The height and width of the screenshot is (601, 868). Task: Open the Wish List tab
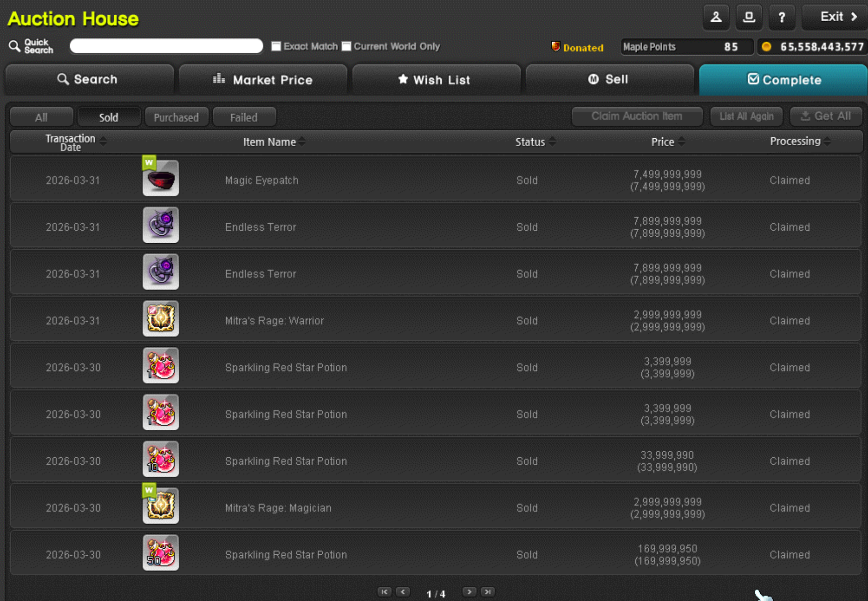[437, 80]
